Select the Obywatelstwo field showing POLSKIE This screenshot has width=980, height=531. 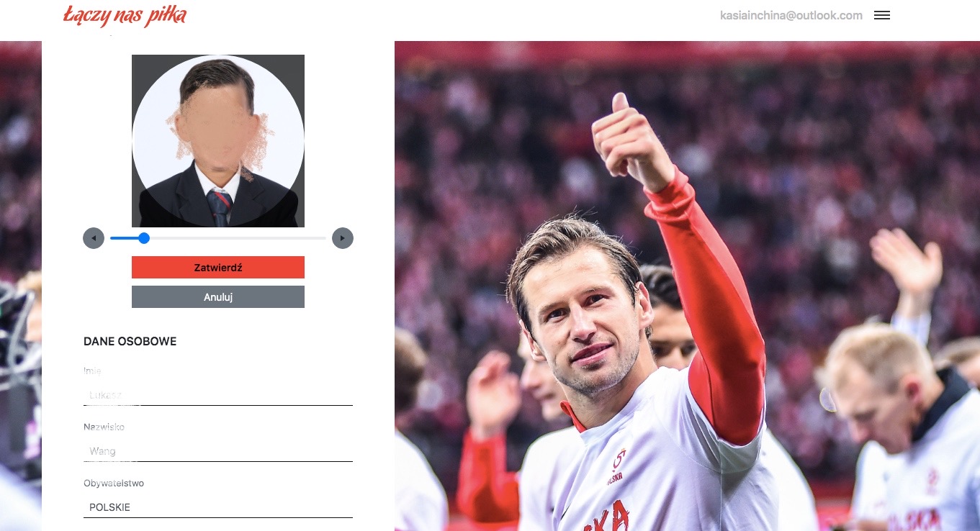[218, 507]
